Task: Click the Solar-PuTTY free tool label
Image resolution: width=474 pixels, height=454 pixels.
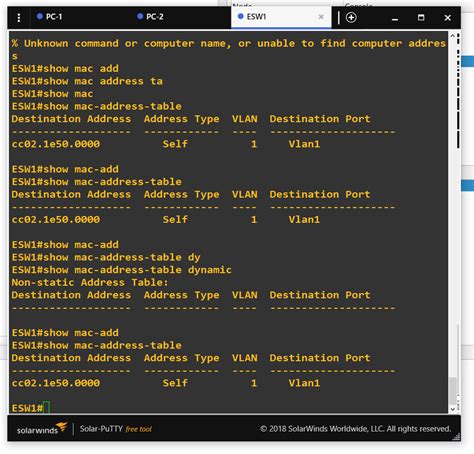Action: tap(116, 429)
